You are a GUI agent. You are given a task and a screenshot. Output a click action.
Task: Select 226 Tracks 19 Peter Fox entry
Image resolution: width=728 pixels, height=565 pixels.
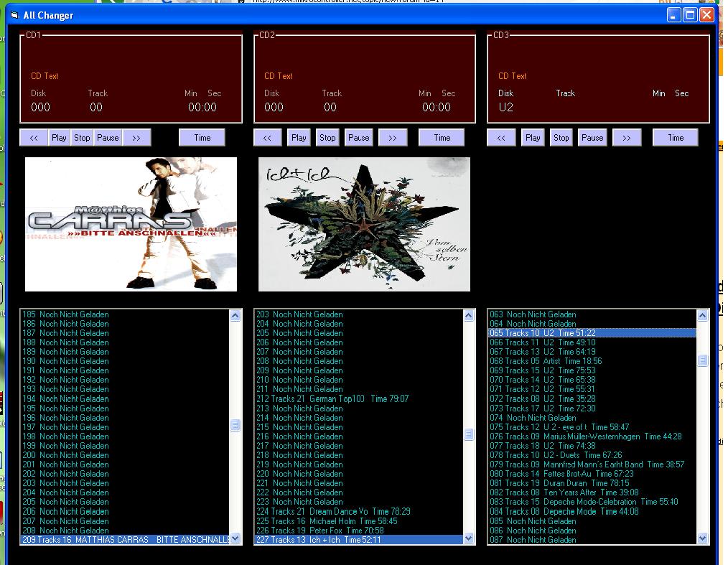click(359, 530)
